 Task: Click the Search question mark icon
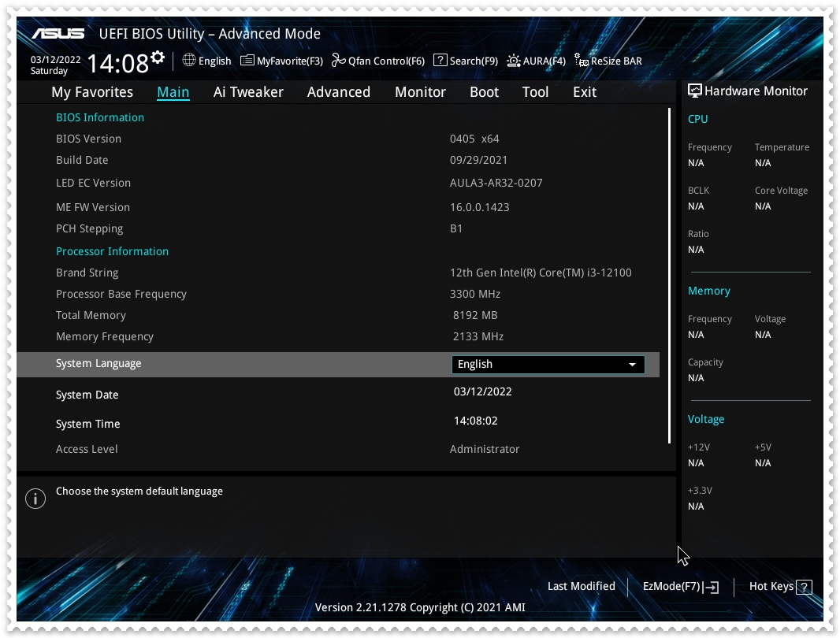[440, 60]
